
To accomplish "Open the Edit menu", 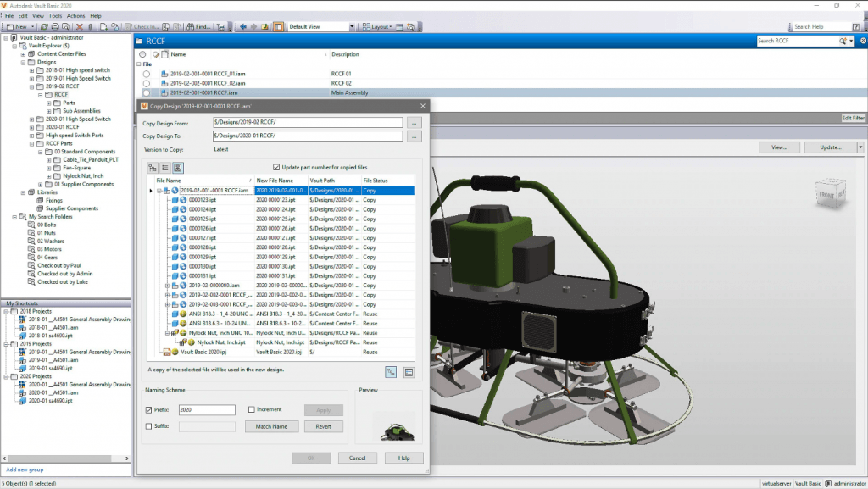I will click(x=23, y=16).
